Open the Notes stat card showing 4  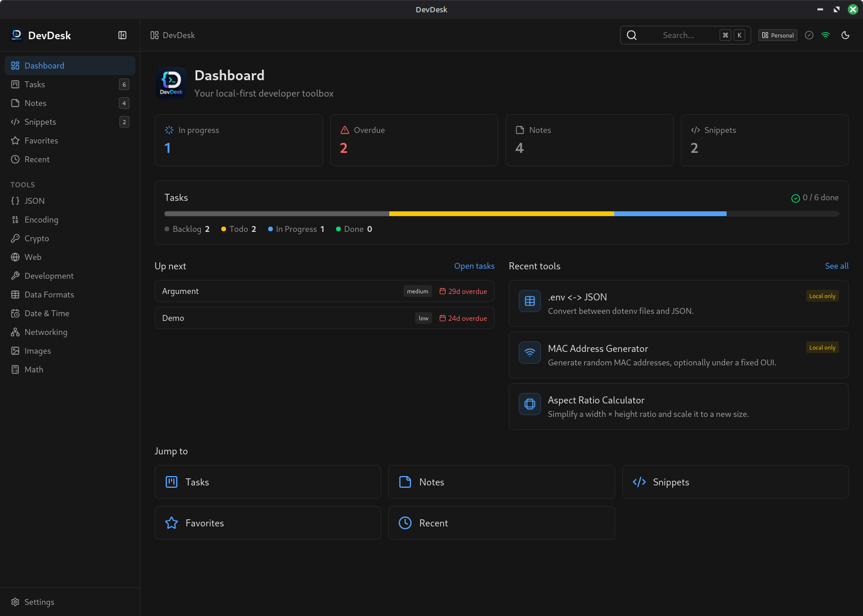click(590, 141)
